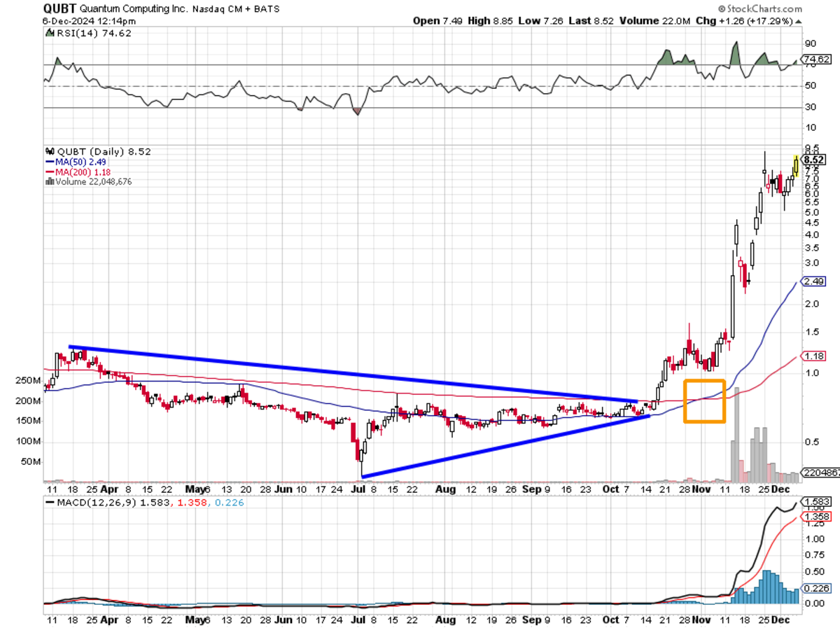Screen dimensions: 840x628
Task: Click the QUBT ticker symbol title
Action: (61, 8)
